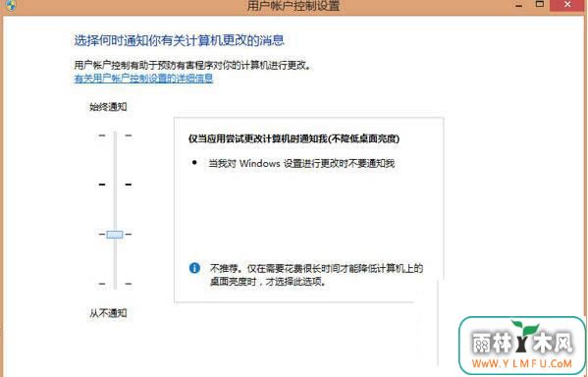The height and width of the screenshot is (377, 588).
Task: Close the 用户帐户控制设置 window
Action: tap(567, 5)
